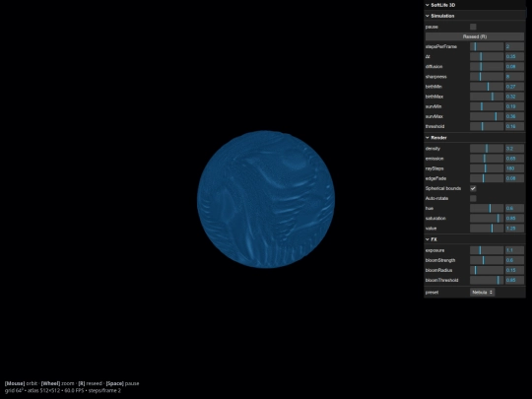This screenshot has height=399, width=532.
Task: Open the preset Nebula dropdown
Action: 482,293
